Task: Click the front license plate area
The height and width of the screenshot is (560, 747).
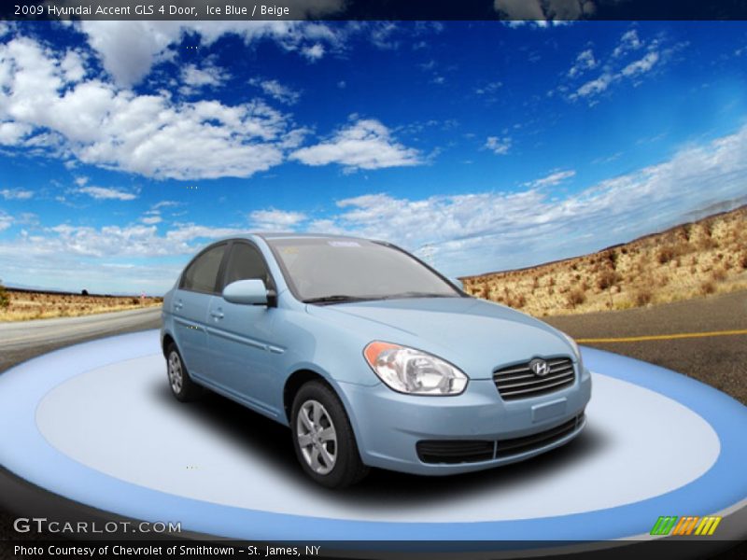Action: point(548,410)
